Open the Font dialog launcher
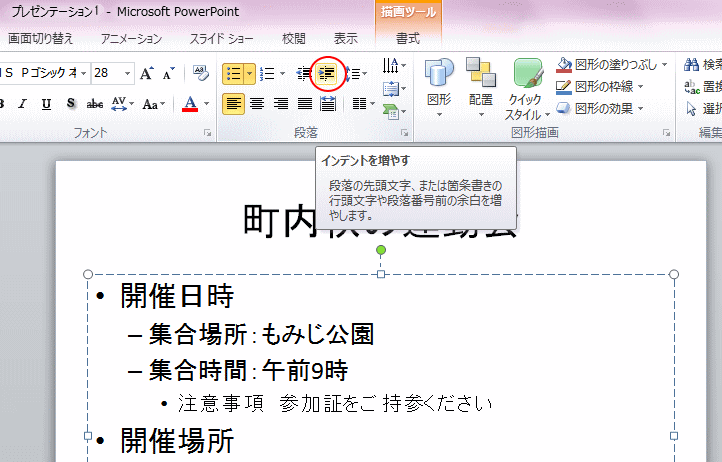The width and height of the screenshot is (722, 462). (x=208, y=133)
